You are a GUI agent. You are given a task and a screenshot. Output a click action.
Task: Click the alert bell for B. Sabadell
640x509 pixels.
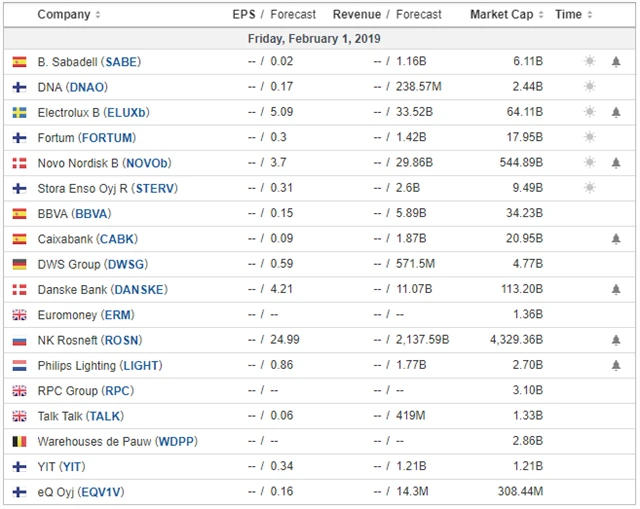click(x=616, y=62)
